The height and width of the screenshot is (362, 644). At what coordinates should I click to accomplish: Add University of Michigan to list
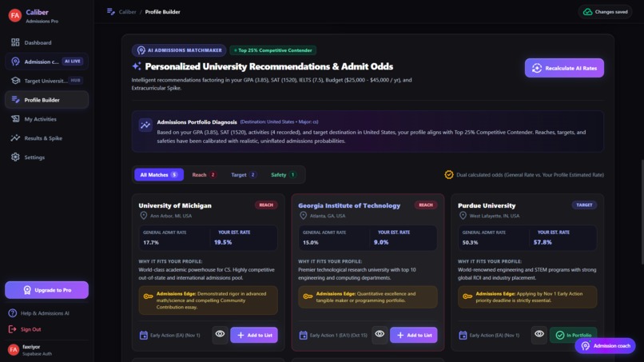[254, 335]
